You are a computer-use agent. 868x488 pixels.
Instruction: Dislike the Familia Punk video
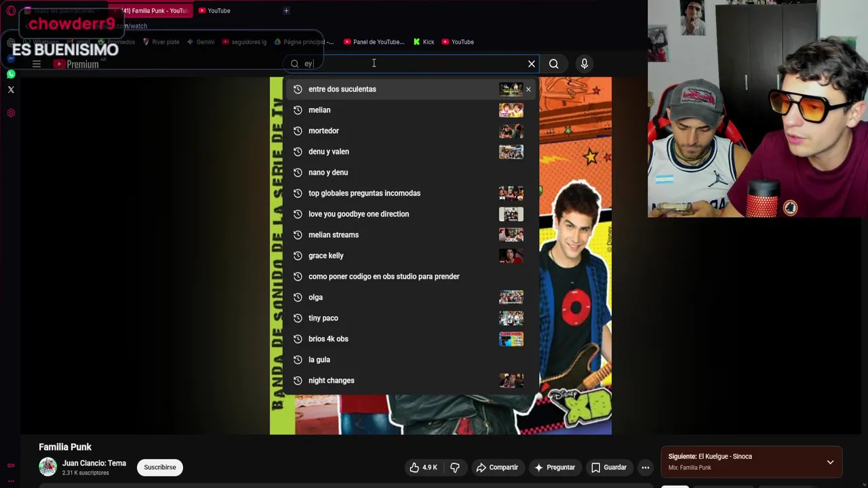coord(455,467)
